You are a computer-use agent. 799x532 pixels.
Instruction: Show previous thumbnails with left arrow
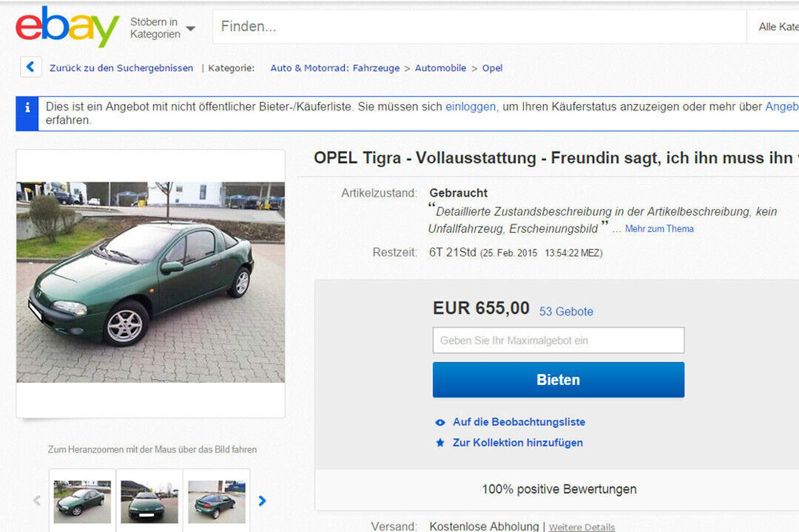point(36,501)
